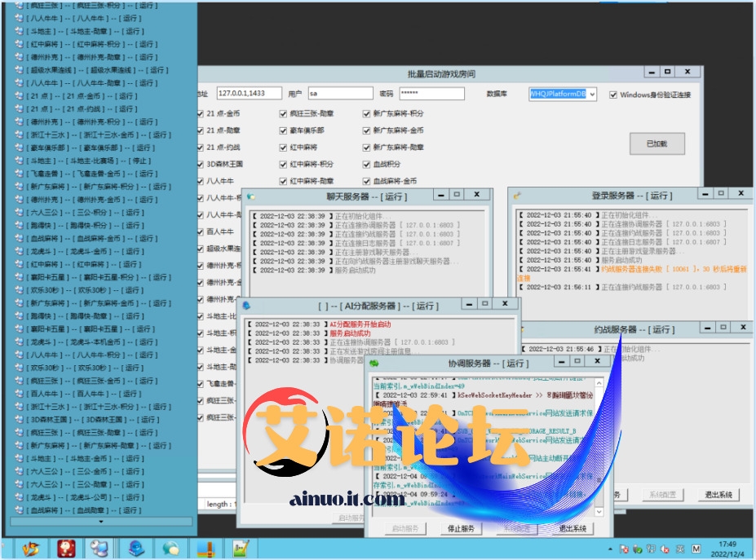Select the row [21 点-金币] in the room list
Viewport: 756px width, 560px height.
[84, 96]
